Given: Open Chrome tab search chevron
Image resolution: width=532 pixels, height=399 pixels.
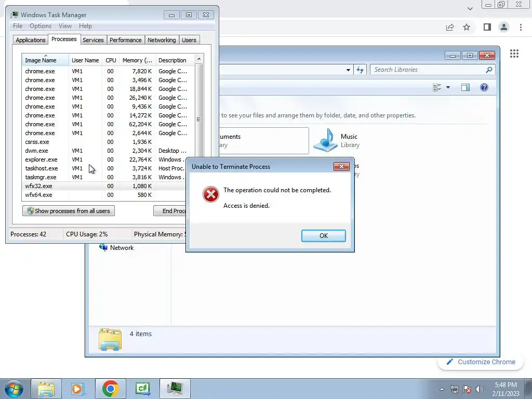Looking at the screenshot, I should point(470,9).
